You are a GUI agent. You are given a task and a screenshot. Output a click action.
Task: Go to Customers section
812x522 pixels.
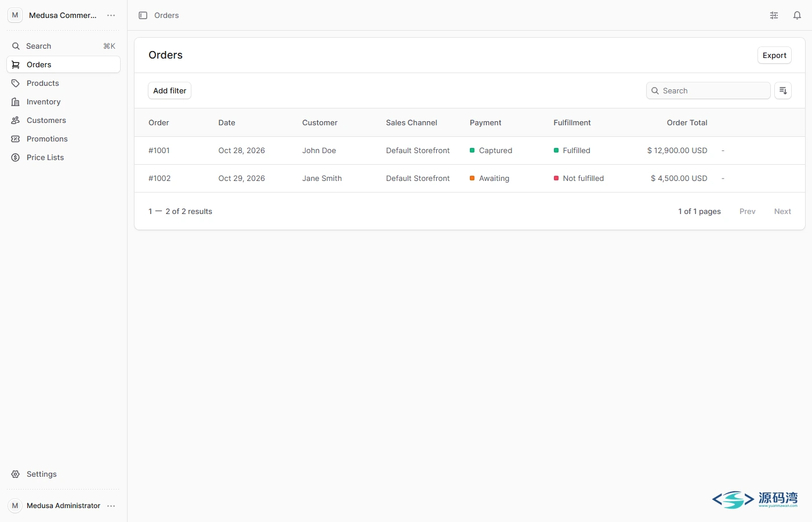point(63,121)
